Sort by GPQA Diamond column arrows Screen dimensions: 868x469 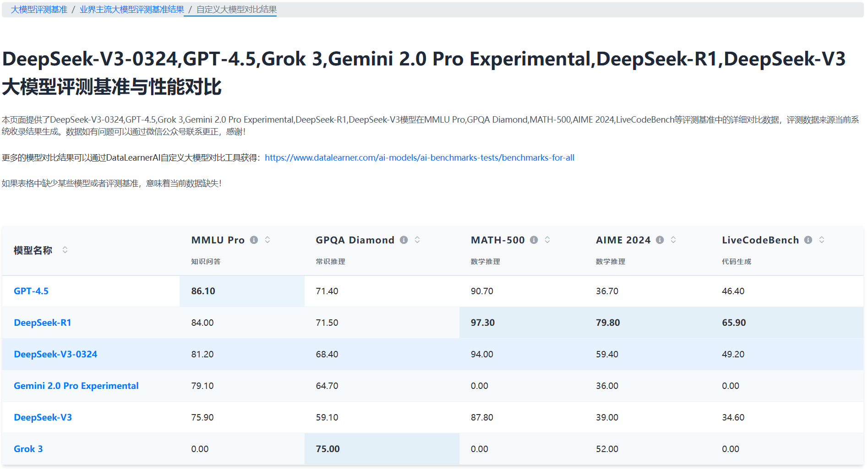click(x=417, y=240)
